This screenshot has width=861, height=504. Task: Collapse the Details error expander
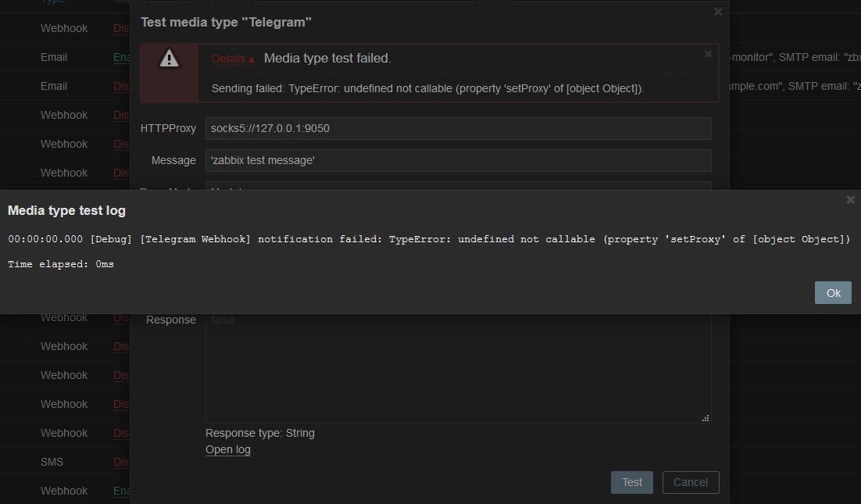click(234, 59)
